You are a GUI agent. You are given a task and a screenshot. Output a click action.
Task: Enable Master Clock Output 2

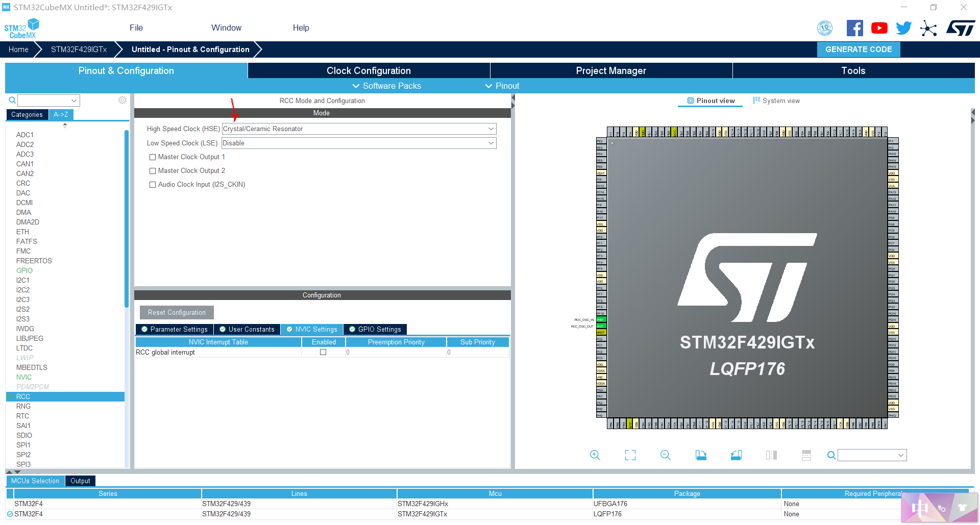tap(152, 171)
